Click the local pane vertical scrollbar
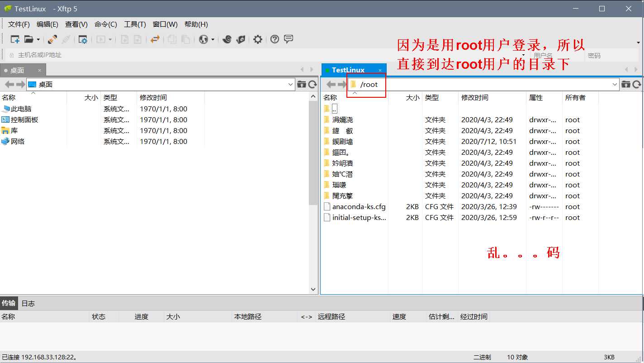This screenshot has width=644, height=363. [313, 153]
